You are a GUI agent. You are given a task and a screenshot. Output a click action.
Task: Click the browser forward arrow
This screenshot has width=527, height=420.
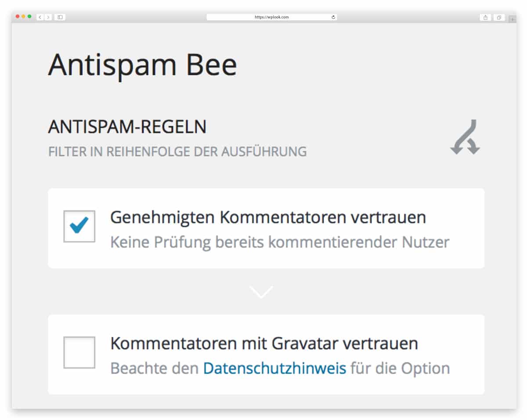point(48,17)
